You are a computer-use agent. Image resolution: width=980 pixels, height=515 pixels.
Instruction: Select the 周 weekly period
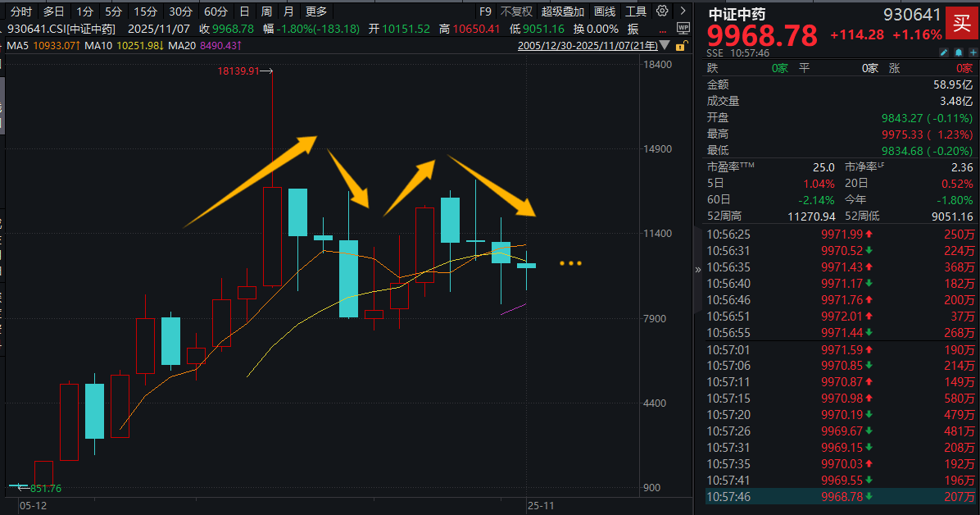point(266,11)
